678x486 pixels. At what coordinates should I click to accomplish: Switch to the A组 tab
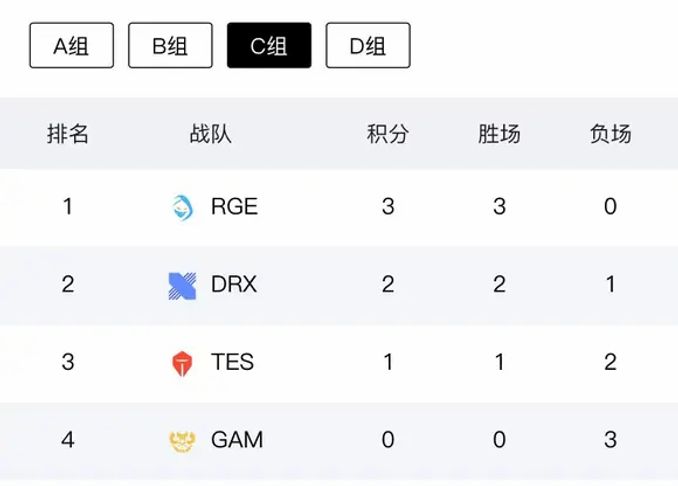(x=71, y=46)
